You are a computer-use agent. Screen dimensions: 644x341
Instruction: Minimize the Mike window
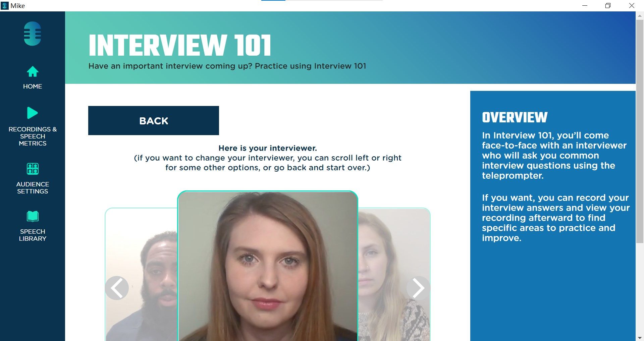[585, 6]
